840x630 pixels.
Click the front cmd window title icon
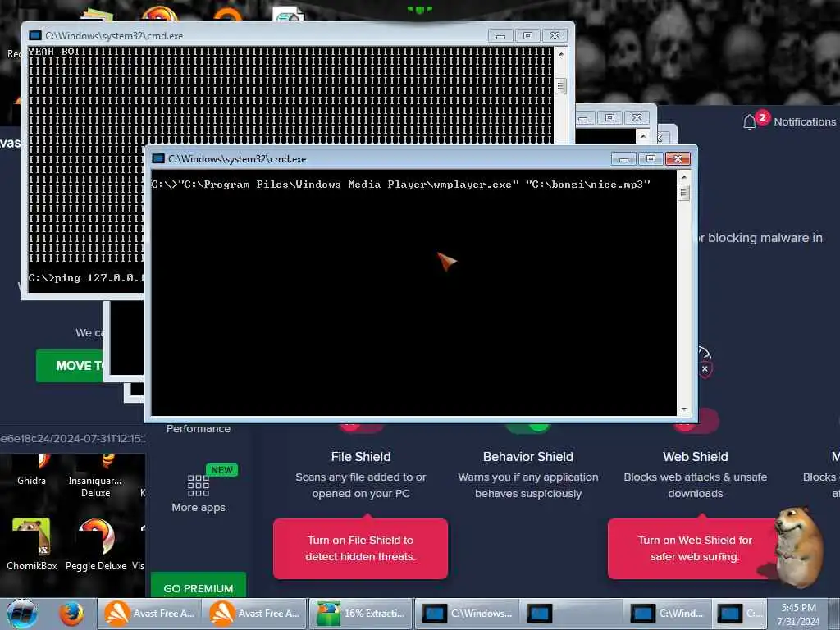[158, 158]
